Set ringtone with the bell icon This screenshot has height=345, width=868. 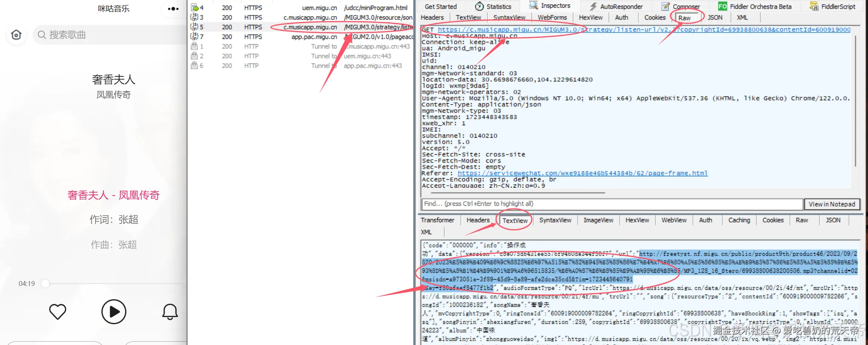[x=170, y=312]
